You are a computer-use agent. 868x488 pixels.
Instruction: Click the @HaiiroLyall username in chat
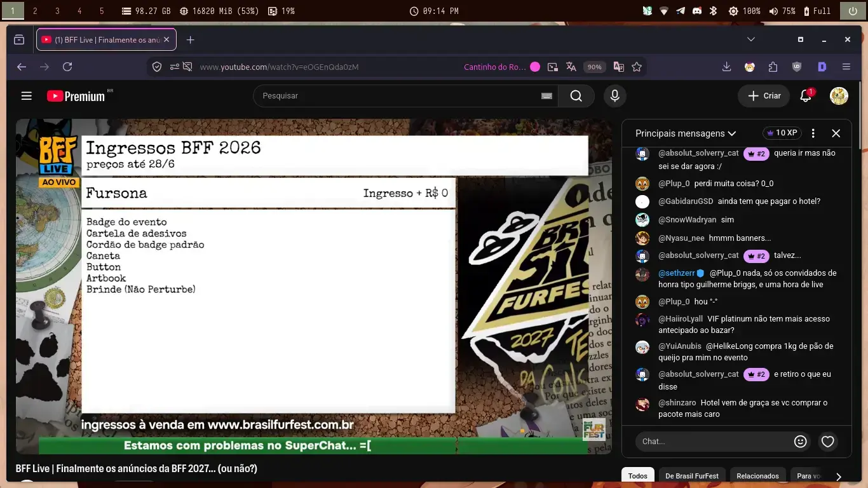tap(681, 319)
